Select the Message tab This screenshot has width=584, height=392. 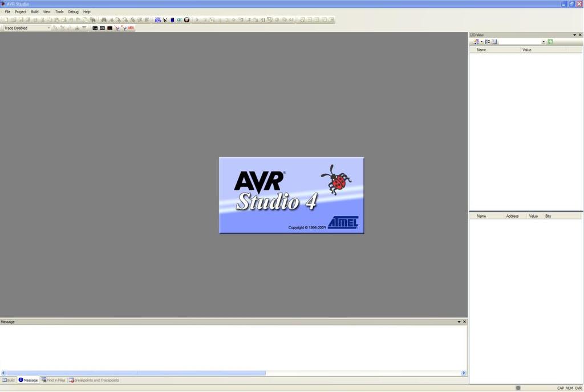point(29,380)
